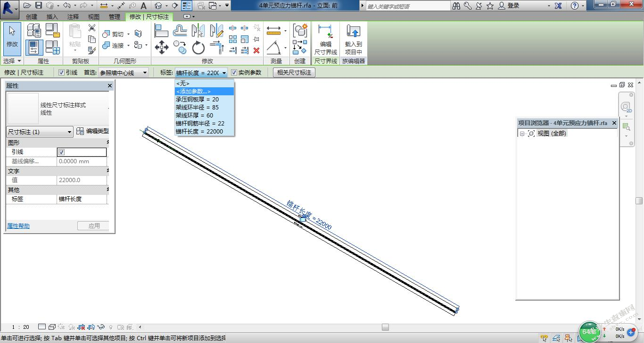Image resolution: width=644 pixels, height=343 pixels.
Task: Click the Edit Witness Lines icon
Action: tap(325, 39)
